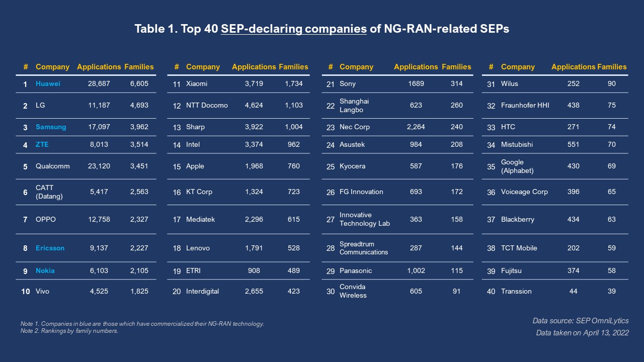Open the blue Ericsson entry

(x=50, y=248)
